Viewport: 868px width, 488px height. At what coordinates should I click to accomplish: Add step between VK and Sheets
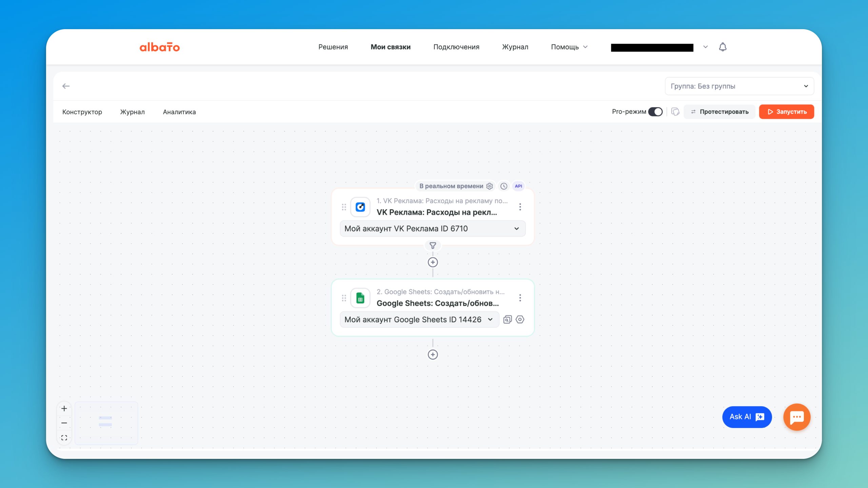(433, 262)
